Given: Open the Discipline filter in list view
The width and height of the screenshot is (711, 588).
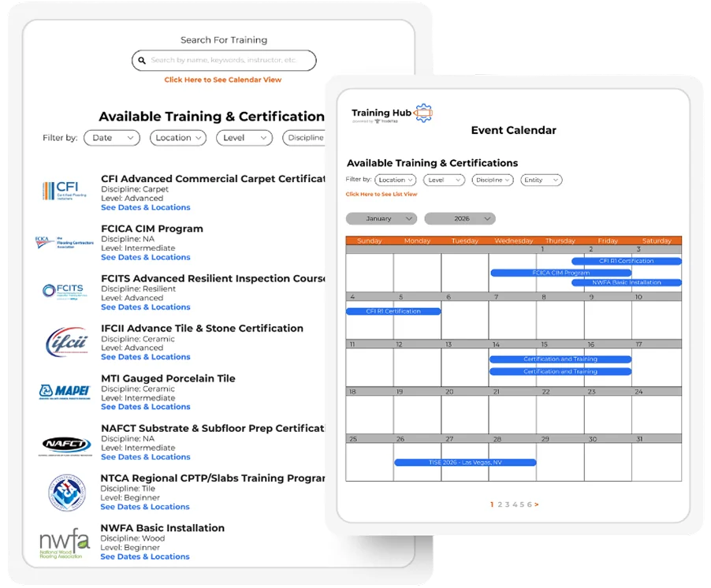Looking at the screenshot, I should tap(303, 138).
